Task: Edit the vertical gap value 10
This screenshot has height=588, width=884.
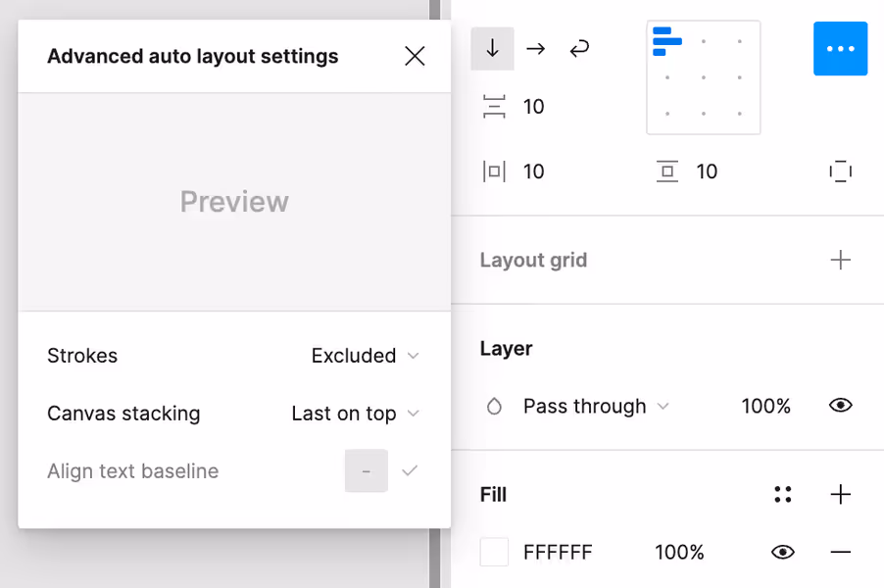Action: click(x=533, y=107)
